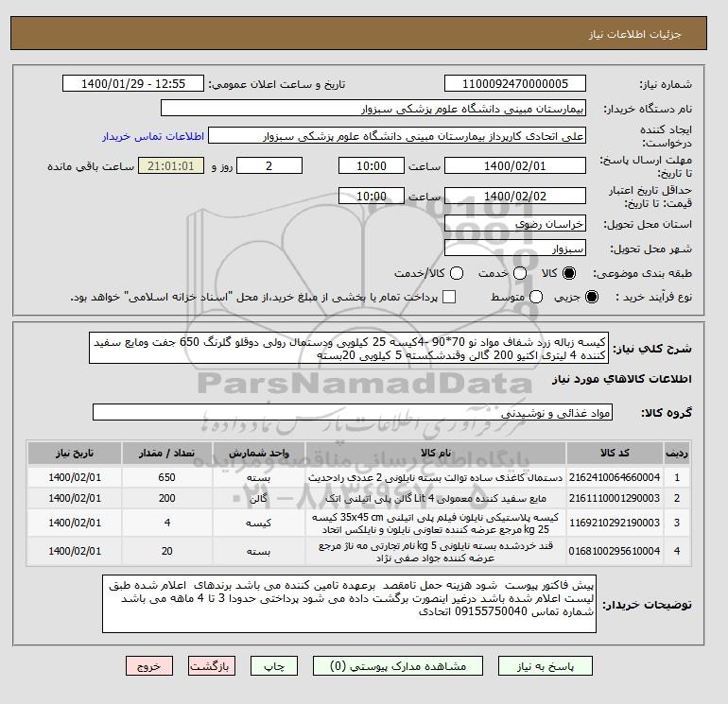This screenshot has width=728, height=704.
Task: Toggle the Islamic treasury payment checkbox
Action: 449,297
